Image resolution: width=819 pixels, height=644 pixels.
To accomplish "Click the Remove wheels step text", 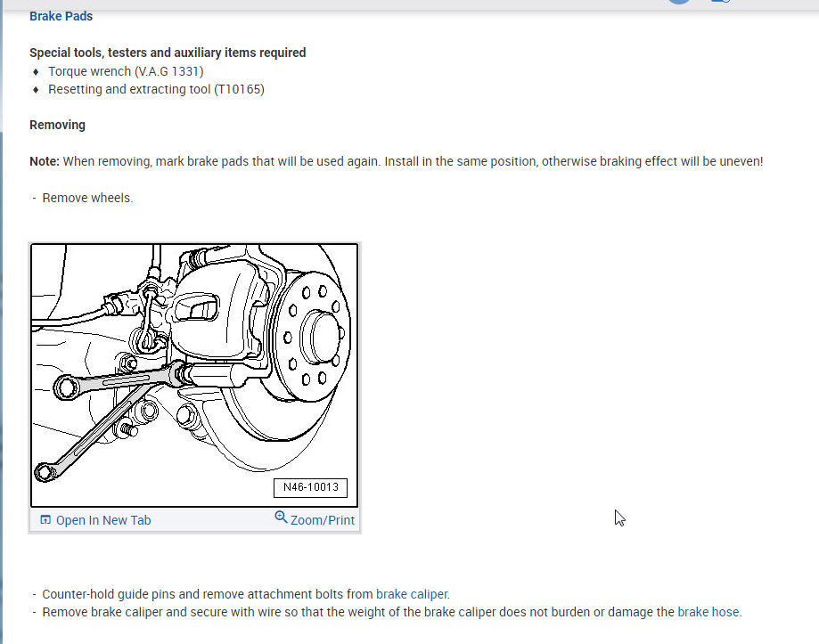I will coord(87,199).
